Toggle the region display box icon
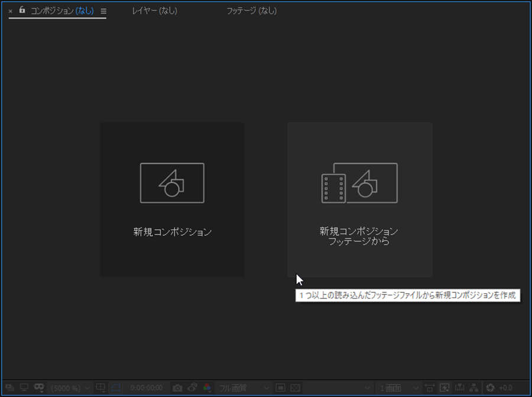 [x=280, y=388]
